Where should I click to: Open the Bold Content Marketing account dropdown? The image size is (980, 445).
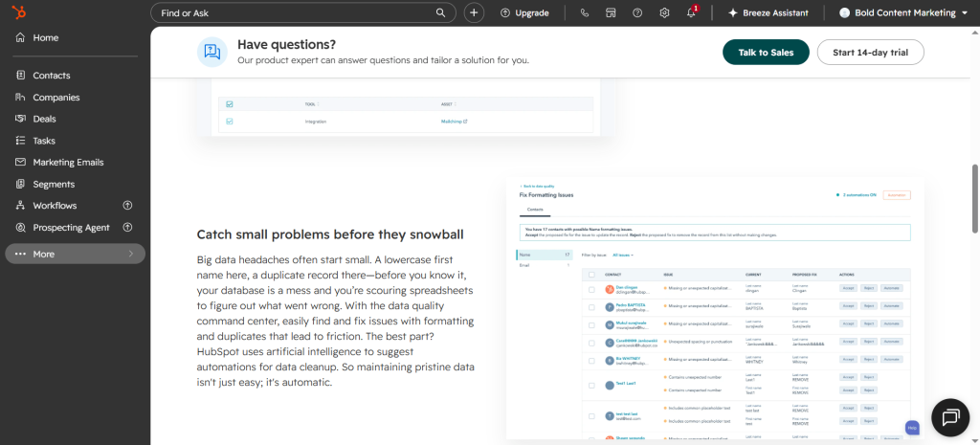coord(903,12)
